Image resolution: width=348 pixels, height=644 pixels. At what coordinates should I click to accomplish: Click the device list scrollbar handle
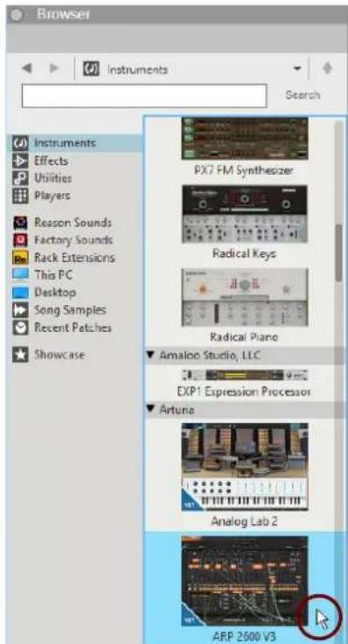pos(339,253)
